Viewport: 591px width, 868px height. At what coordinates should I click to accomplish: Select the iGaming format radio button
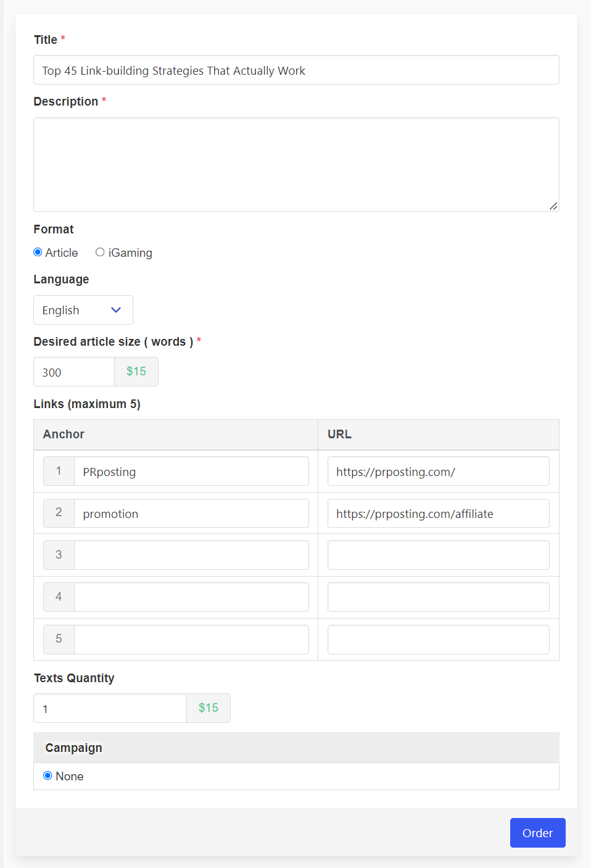[x=100, y=252]
